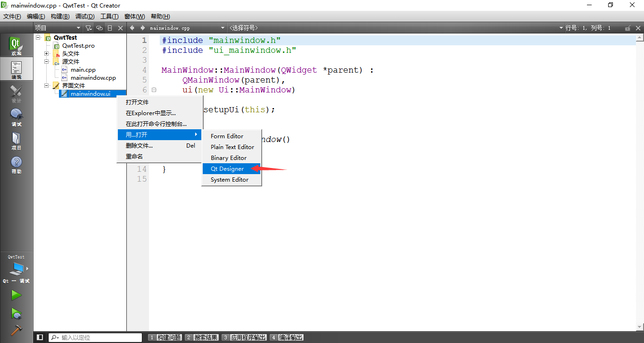Open the 帮助(H) menu
This screenshot has width=644, height=343.
point(160,17)
